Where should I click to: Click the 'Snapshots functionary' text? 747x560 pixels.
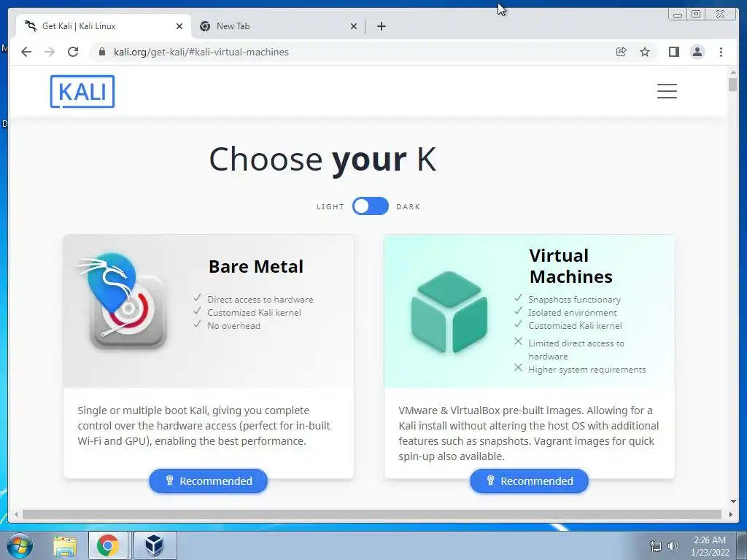coord(574,300)
